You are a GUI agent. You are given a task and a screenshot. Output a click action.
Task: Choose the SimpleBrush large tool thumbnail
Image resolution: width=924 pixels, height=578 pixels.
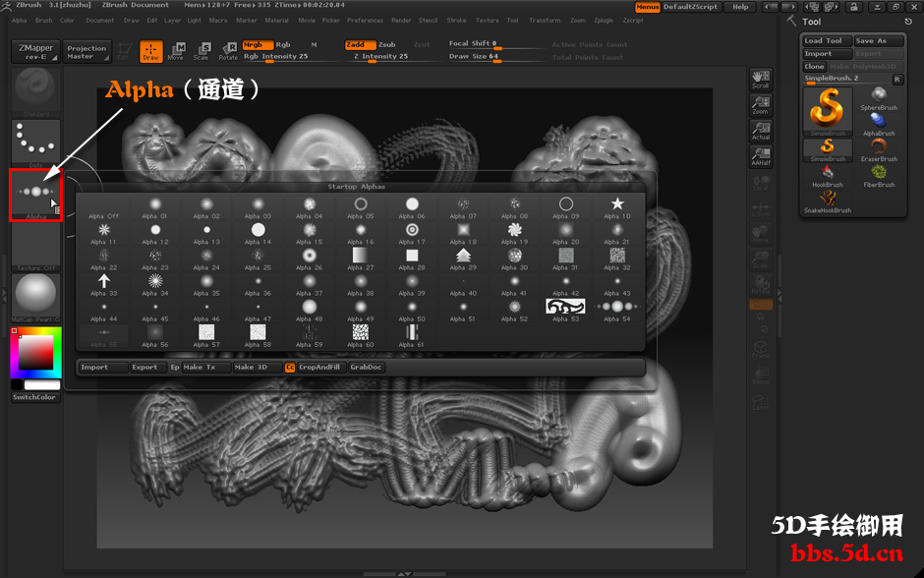828,111
